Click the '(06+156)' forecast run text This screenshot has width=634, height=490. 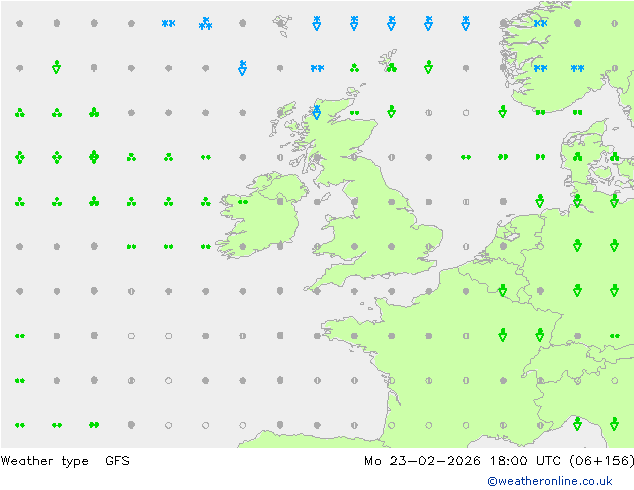(x=602, y=460)
